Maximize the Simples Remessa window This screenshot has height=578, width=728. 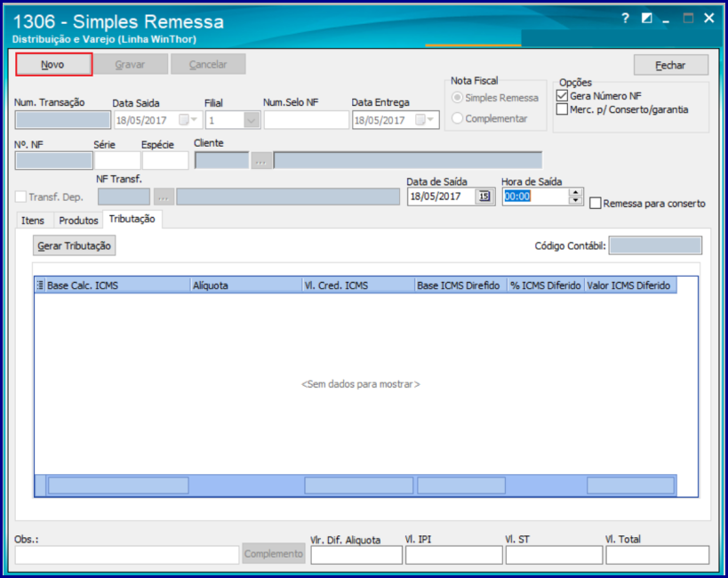(x=688, y=19)
